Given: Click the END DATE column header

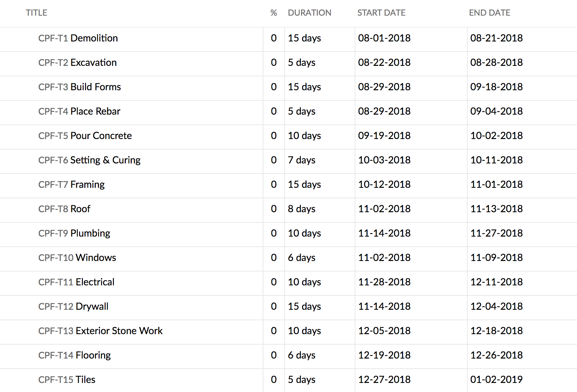Looking at the screenshot, I should pos(489,13).
